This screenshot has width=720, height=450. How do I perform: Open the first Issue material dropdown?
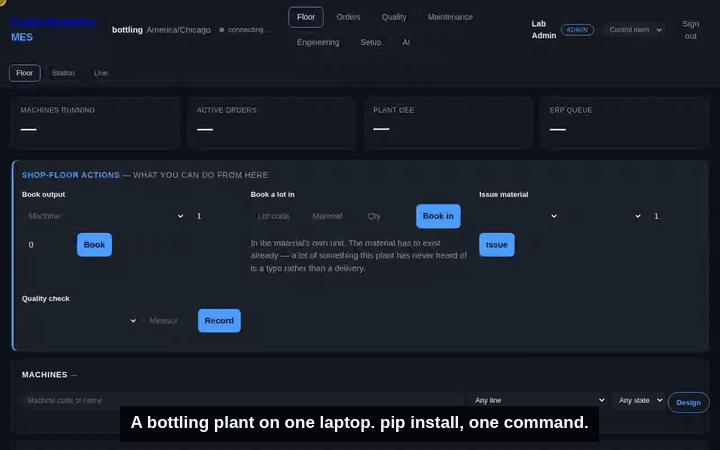(x=520, y=216)
